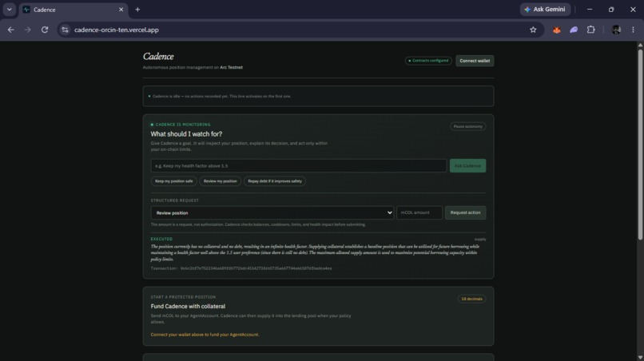Open the MetaMask fox extension
Screen dimensions: 644x361
pyautogui.click(x=557, y=30)
